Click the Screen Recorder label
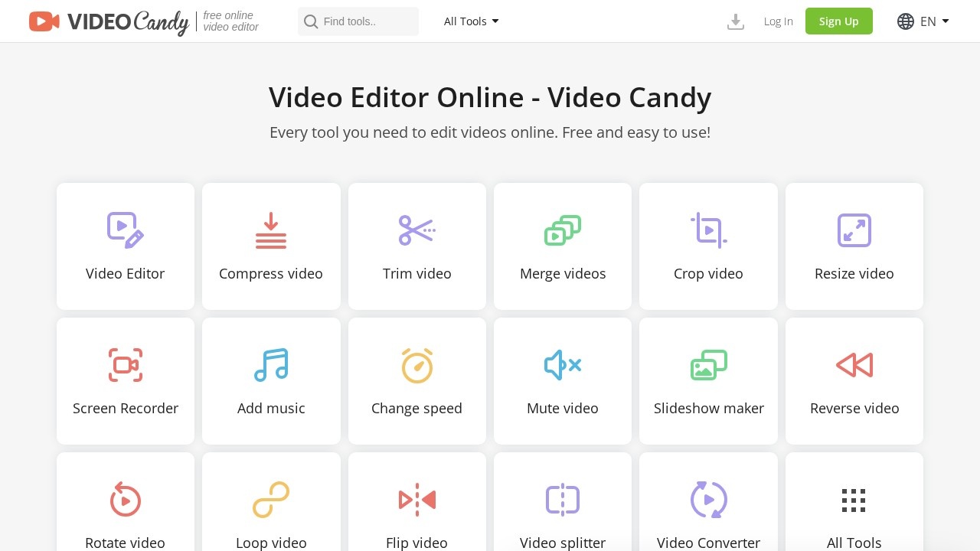 (x=126, y=408)
